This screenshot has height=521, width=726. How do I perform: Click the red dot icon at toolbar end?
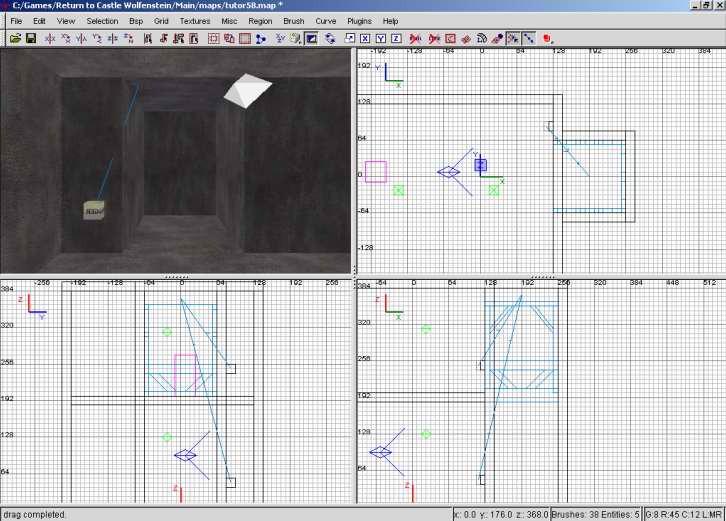click(x=547, y=39)
